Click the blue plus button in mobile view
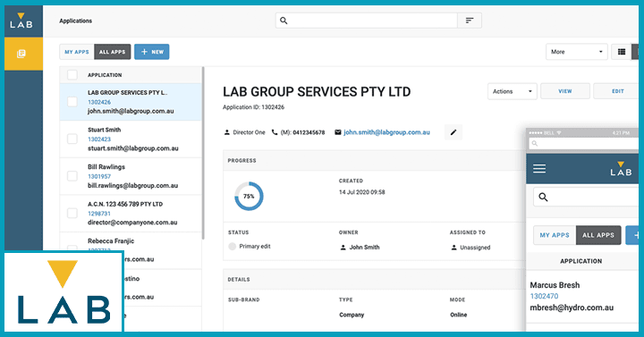644x337 pixels. [632, 235]
